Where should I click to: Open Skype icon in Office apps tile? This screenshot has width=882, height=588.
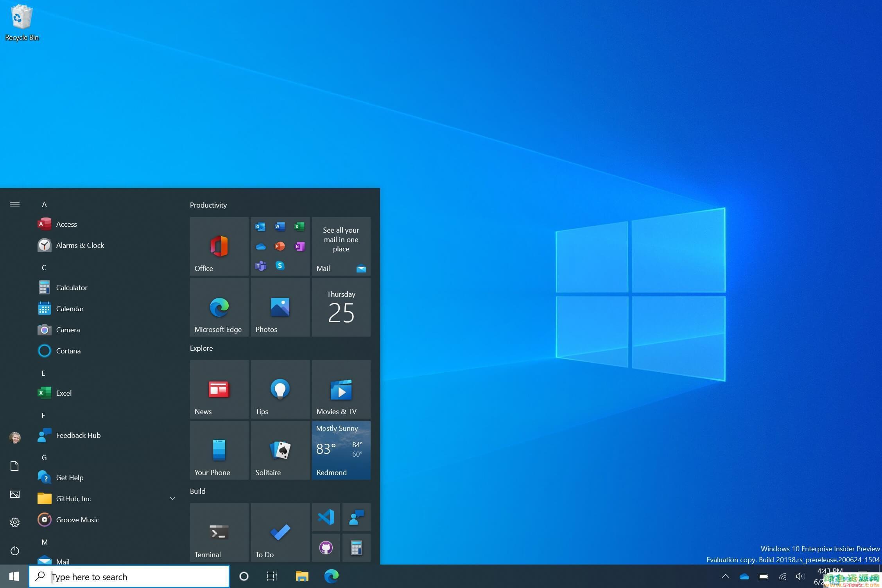click(280, 266)
